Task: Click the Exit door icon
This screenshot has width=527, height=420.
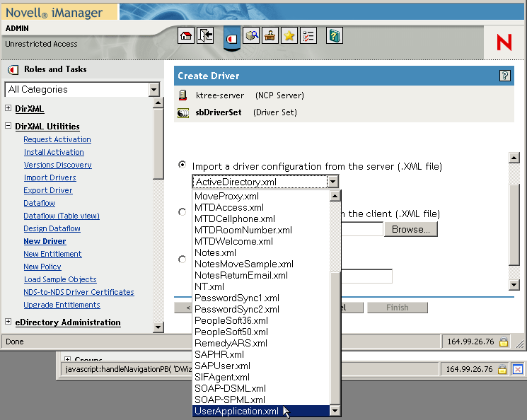Action: (205, 35)
